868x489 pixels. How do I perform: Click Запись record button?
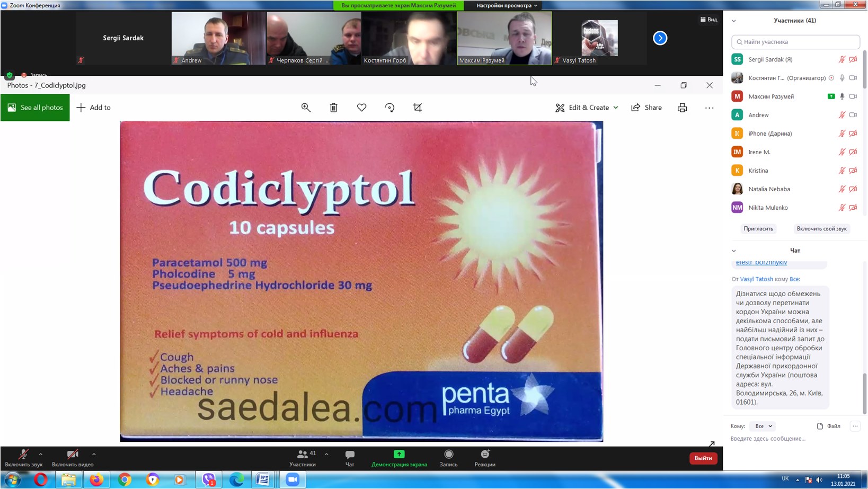[x=449, y=458]
